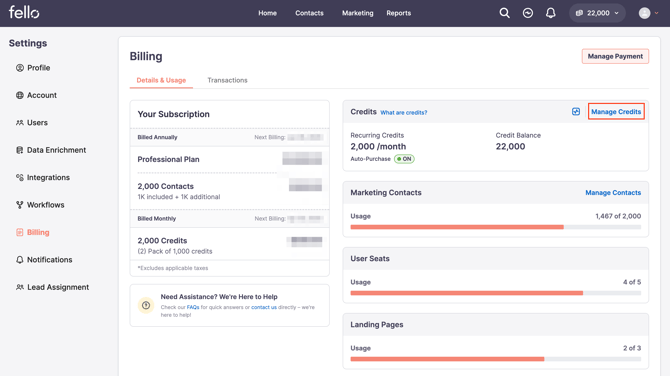Image resolution: width=670 pixels, height=376 pixels.
Task: Select the Details & Usage tab
Action: pos(161,80)
